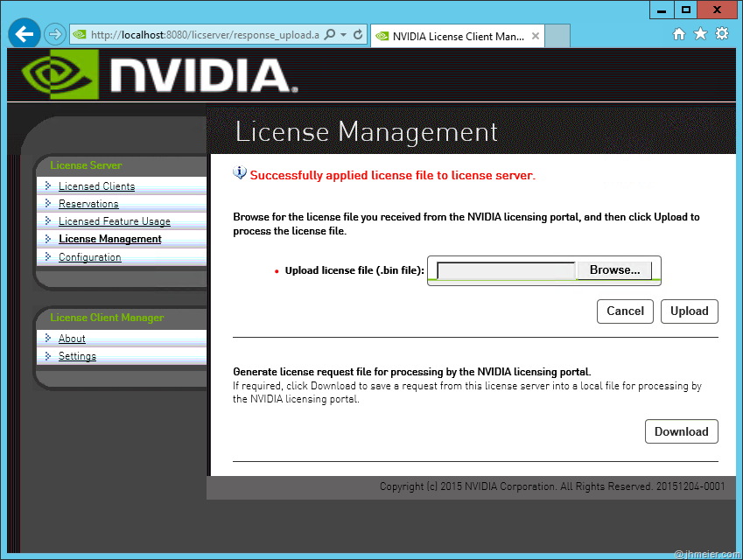Click the Download request file button
The width and height of the screenshot is (743, 560).
click(681, 431)
